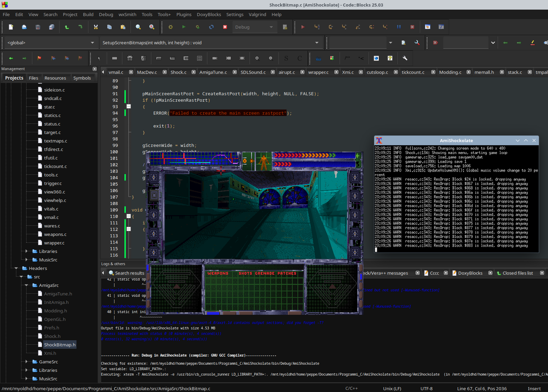548x392 pixels.
Task: Toggle the code fold at line 112
Action: [128, 229]
